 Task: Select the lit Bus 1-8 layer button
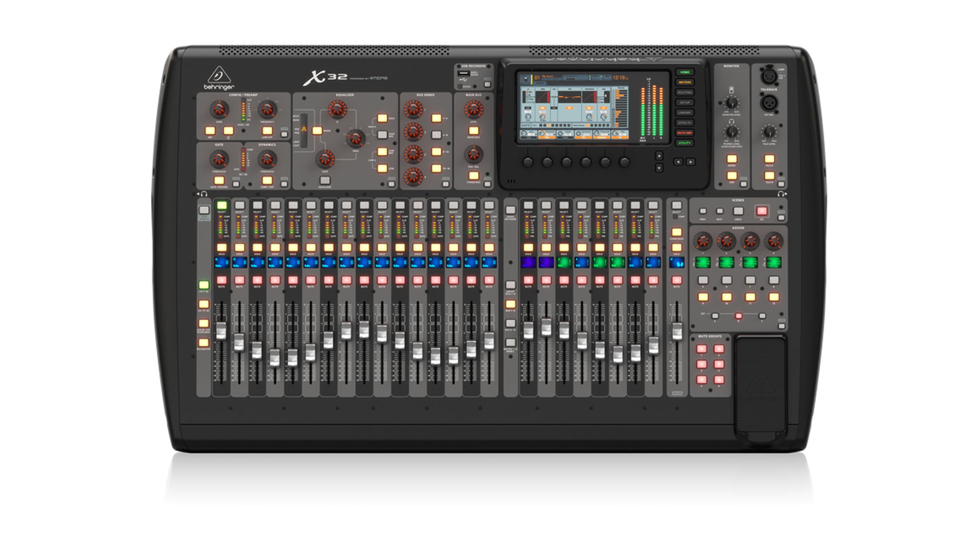(510, 305)
